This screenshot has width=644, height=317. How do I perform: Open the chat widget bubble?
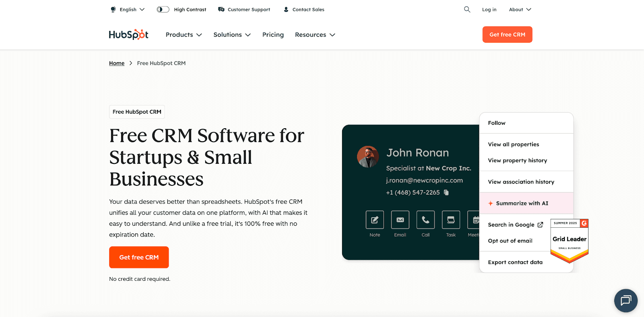pos(625,301)
